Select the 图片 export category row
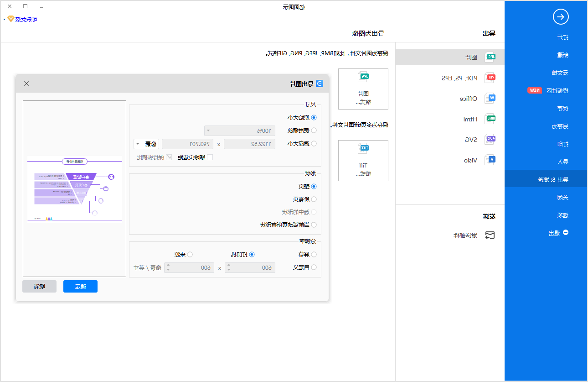 tap(450, 57)
